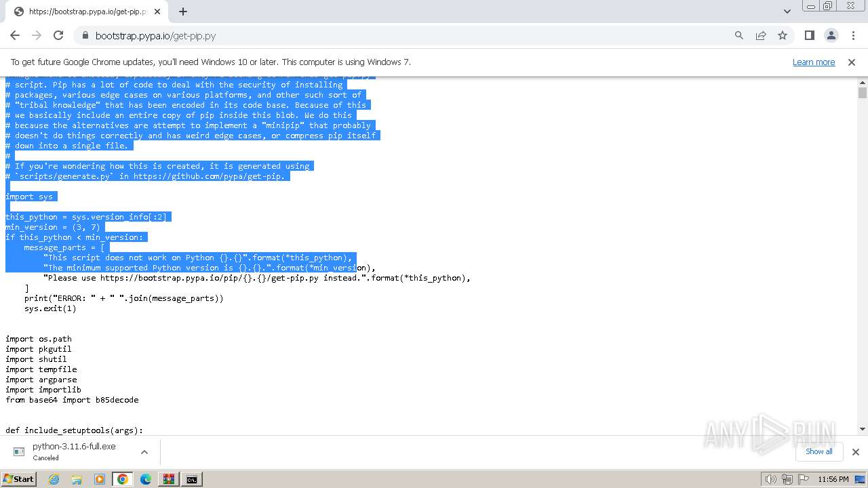Click the 'import tempfile' line

[x=41, y=369]
